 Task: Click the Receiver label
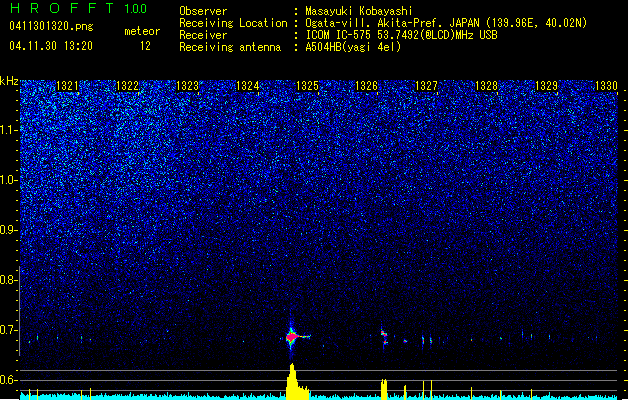pos(203,35)
